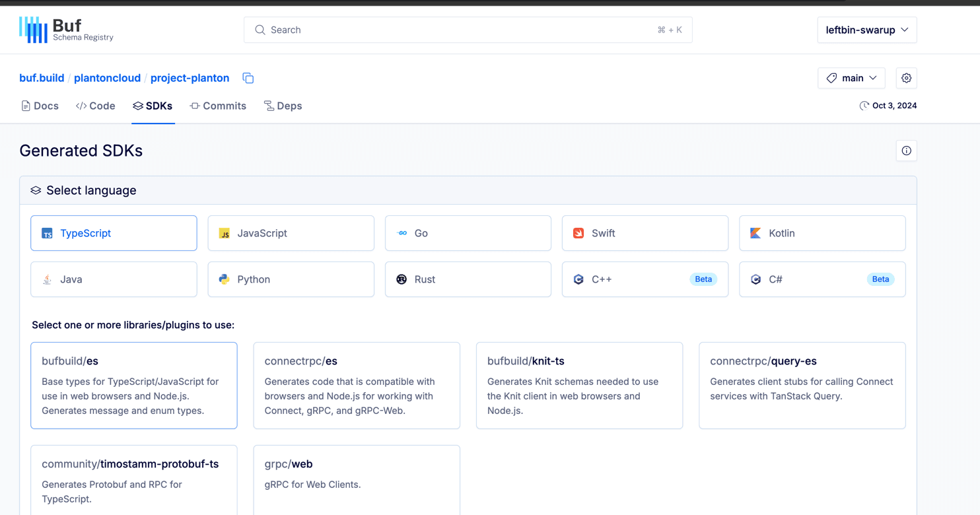
Task: Select Swift as the SDK language
Action: tap(645, 233)
